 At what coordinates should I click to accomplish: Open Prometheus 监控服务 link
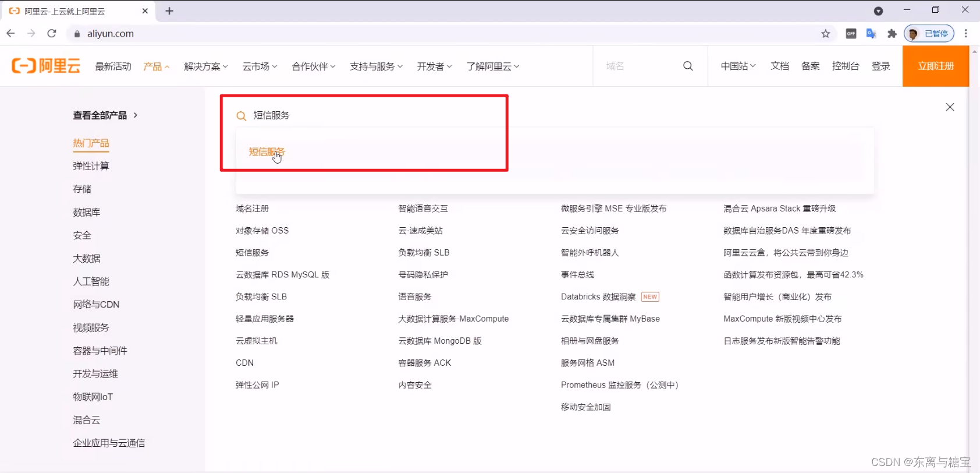tap(620, 385)
